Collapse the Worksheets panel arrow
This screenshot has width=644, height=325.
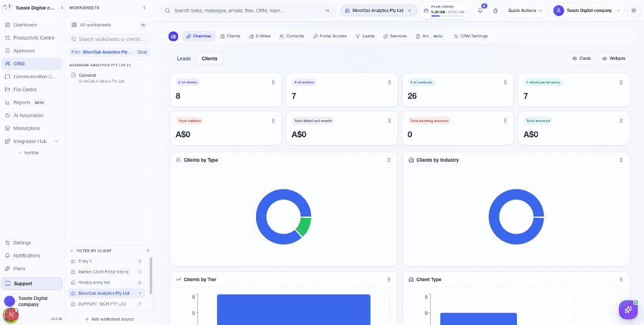point(144,8)
